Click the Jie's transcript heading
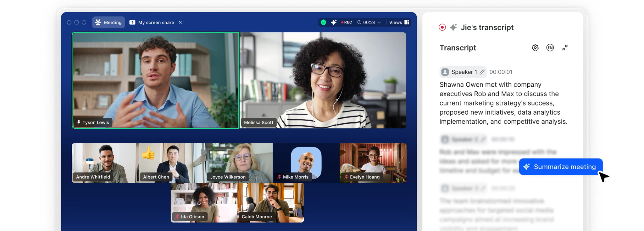644x231 pixels. coord(487,27)
